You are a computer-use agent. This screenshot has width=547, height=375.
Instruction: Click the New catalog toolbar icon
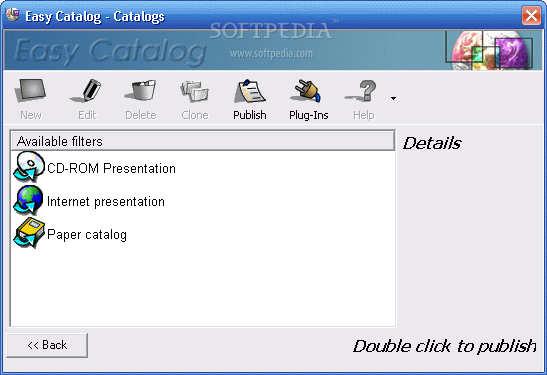tap(31, 90)
